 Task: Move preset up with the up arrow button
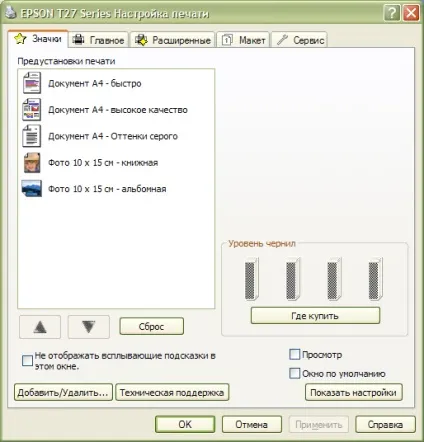(40, 327)
